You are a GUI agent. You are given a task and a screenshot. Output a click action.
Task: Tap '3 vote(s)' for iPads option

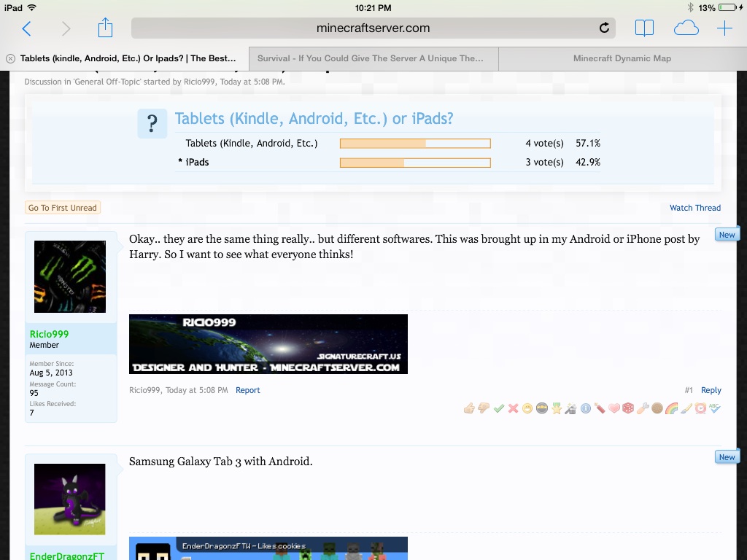(544, 163)
